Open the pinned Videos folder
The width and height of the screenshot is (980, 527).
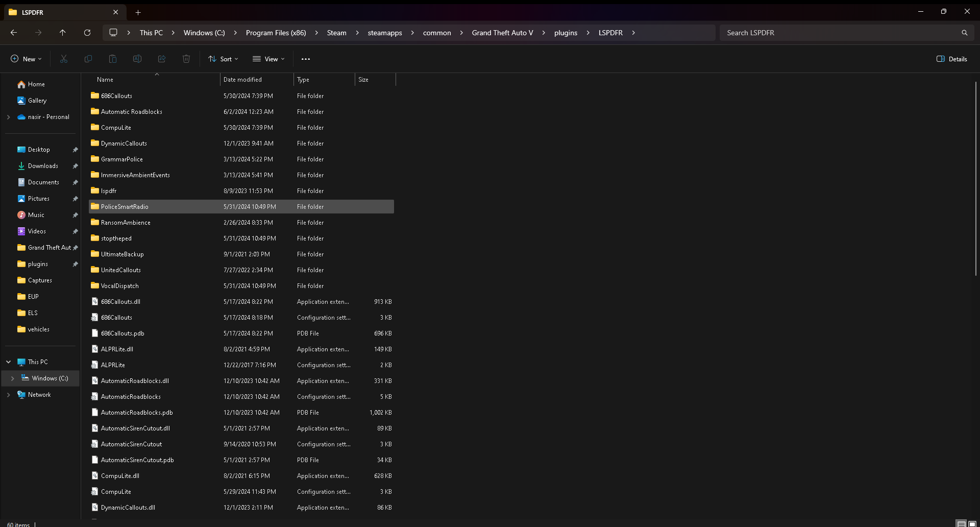37,231
